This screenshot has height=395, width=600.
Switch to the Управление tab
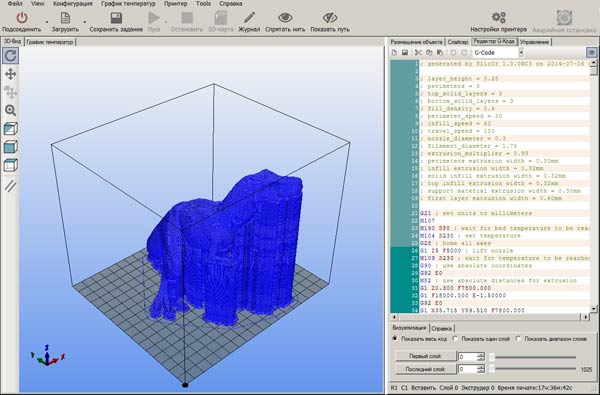pyautogui.click(x=535, y=42)
